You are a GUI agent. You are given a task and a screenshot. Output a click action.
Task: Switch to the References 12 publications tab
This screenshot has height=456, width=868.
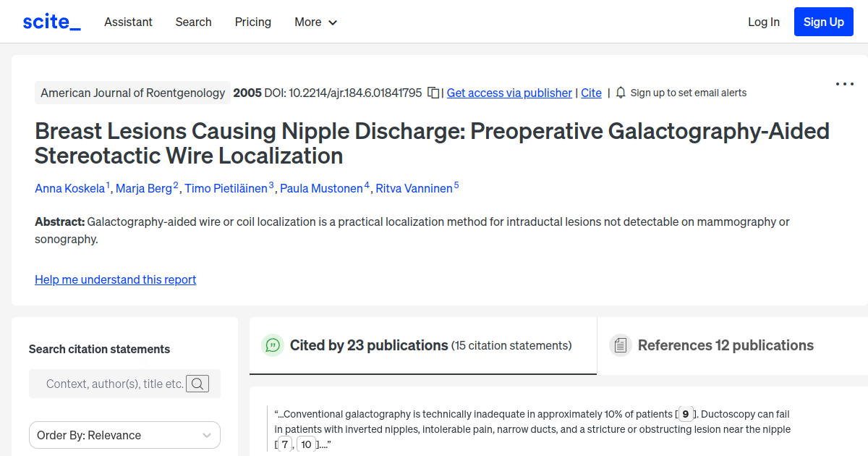(726, 345)
